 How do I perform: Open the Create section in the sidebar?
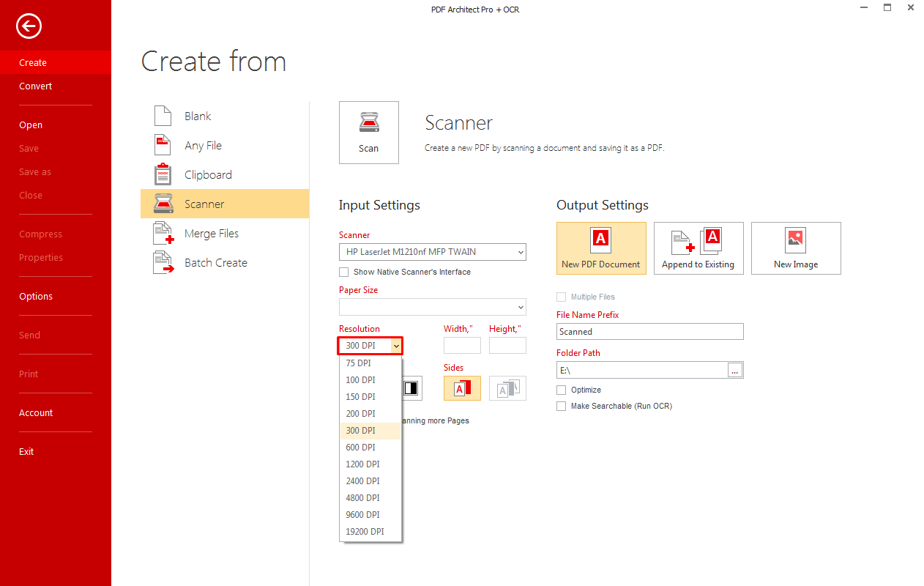(56, 63)
